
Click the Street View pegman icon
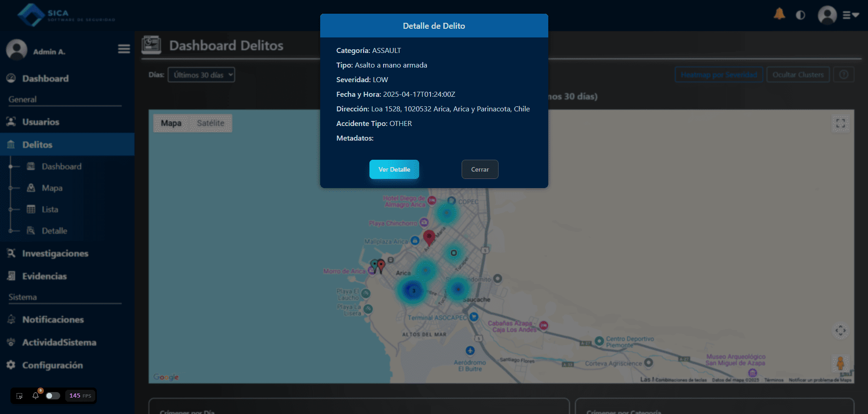[840, 364]
